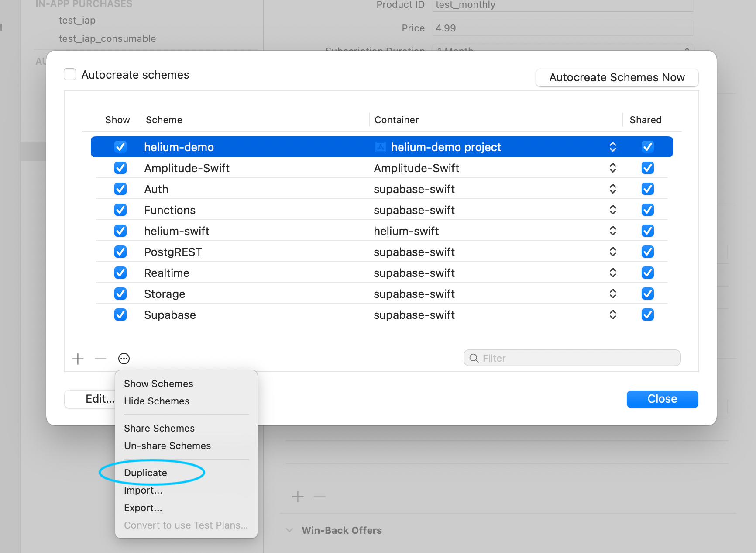The image size is (756, 553).
Task: Click into the Filter search field
Action: [572, 358]
